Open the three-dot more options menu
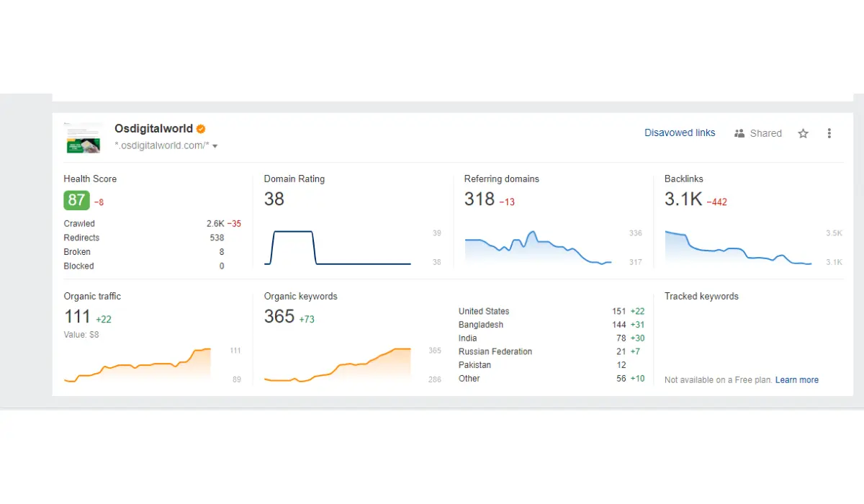This screenshot has height=504, width=864. tap(829, 133)
